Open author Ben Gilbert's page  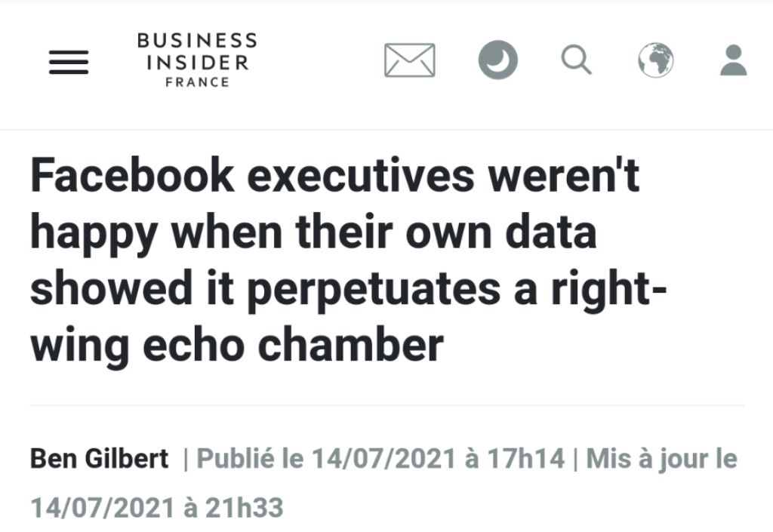100,458
